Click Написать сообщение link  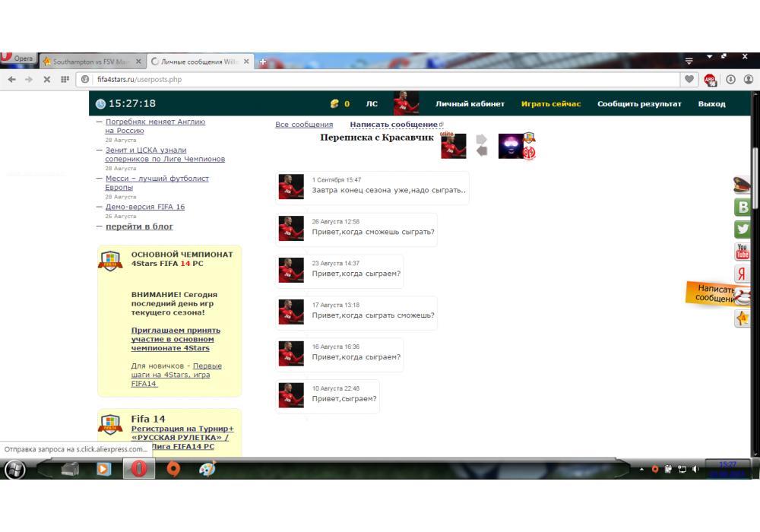tap(394, 125)
